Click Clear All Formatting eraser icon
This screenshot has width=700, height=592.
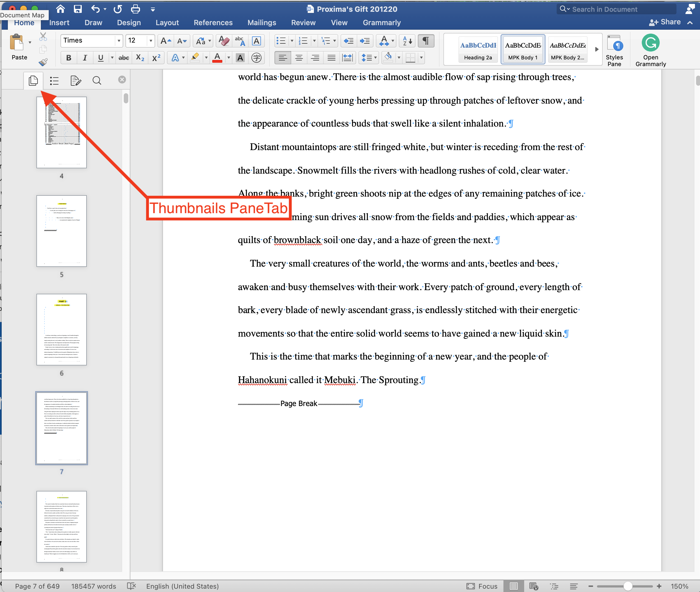coord(224,41)
